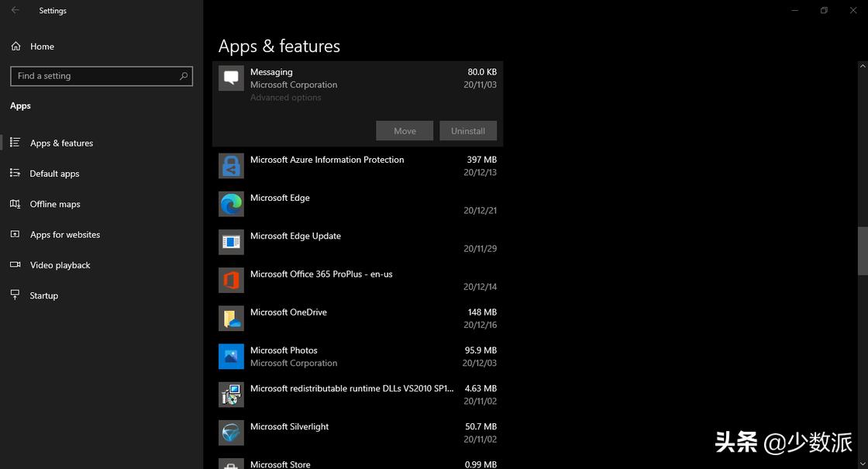Click the Microsoft Store app icon
This screenshot has height=469, width=868.
(231, 464)
